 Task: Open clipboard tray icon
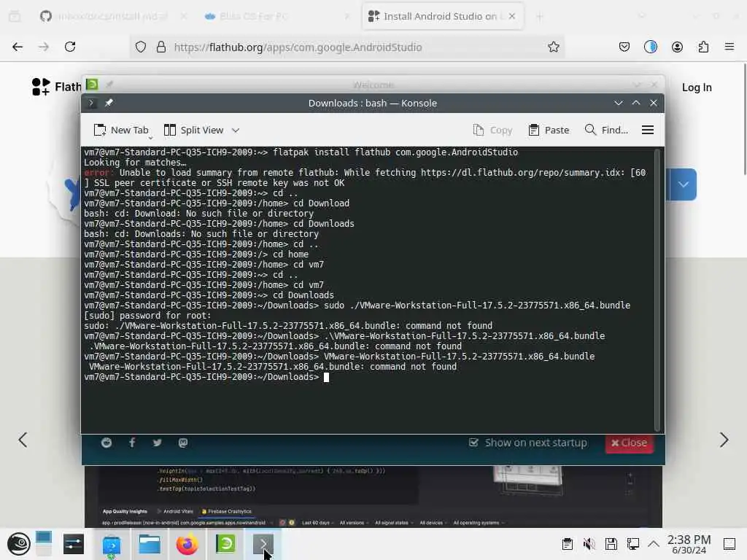pyautogui.click(x=567, y=544)
